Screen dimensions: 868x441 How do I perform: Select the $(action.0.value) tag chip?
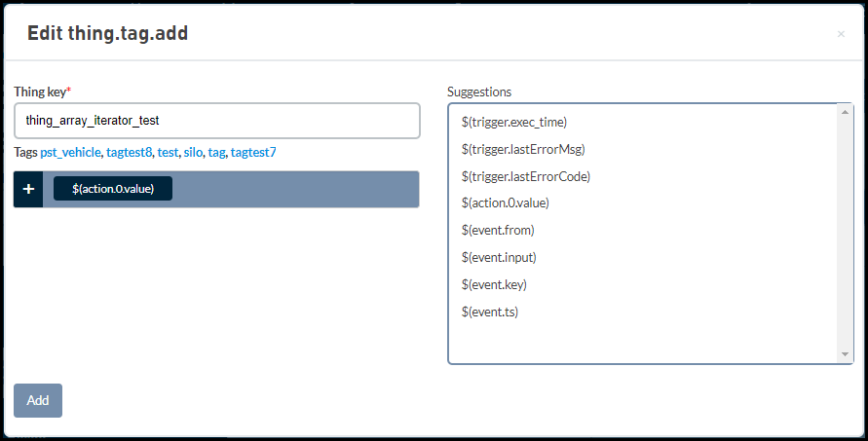113,189
